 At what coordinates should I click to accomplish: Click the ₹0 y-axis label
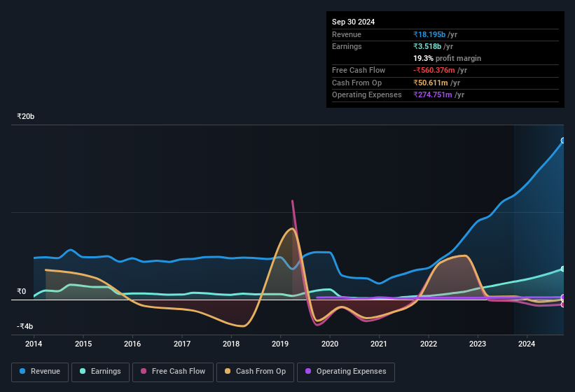pos(22,291)
